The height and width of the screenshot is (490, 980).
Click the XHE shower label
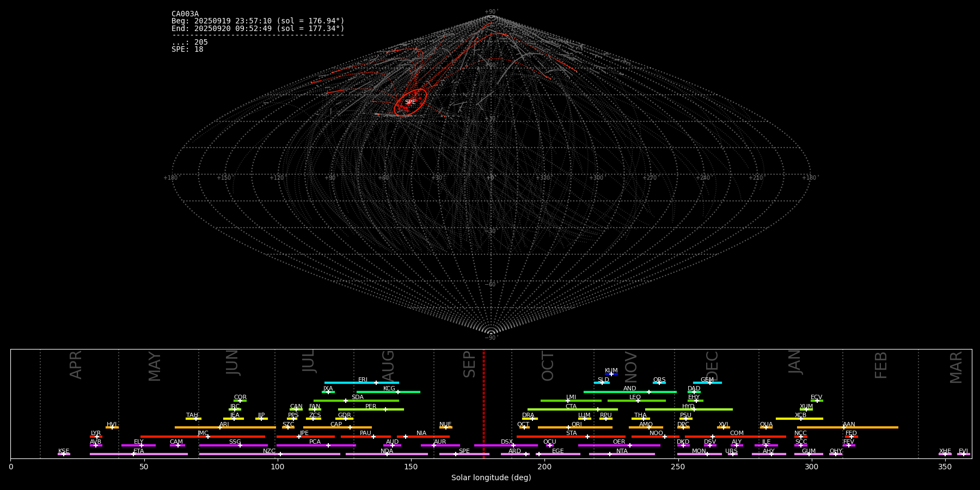[x=945, y=451]
